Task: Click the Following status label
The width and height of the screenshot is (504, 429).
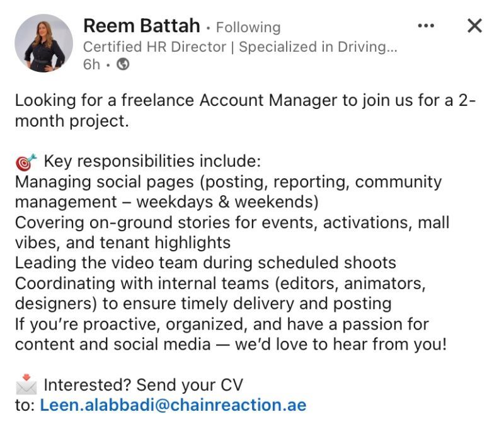Action: point(248,27)
